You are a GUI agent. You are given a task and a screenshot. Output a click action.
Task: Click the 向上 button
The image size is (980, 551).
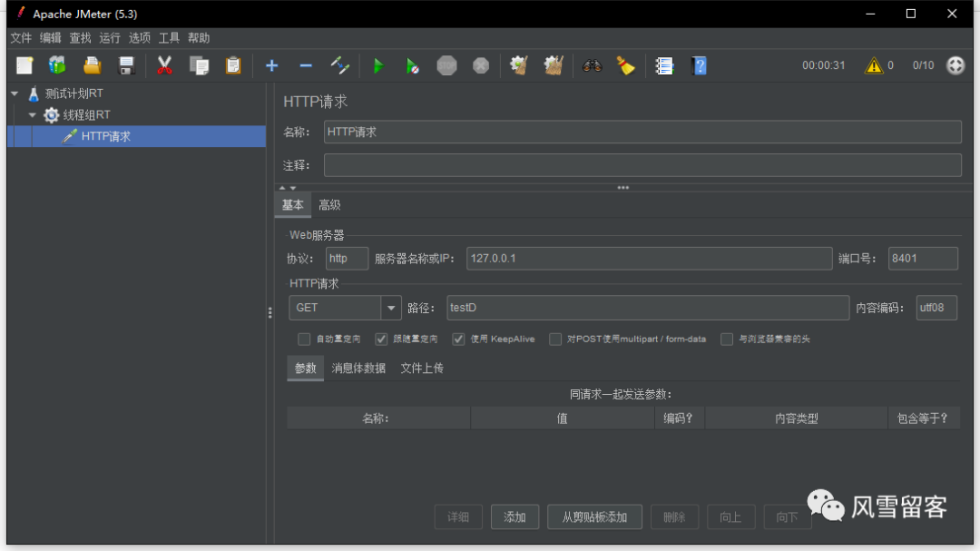(x=730, y=517)
